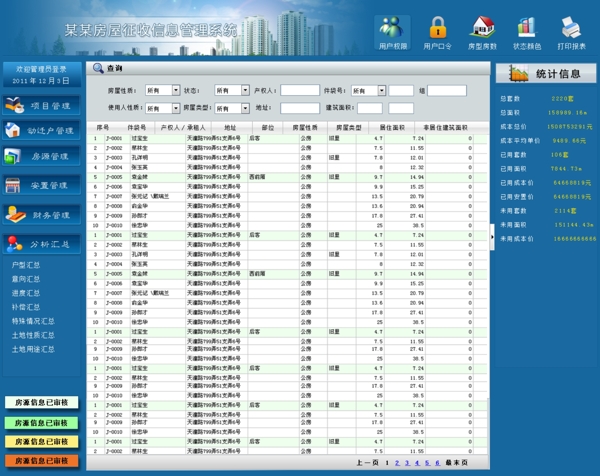Go to 最末页 last page
600x476 pixels.
457,463
